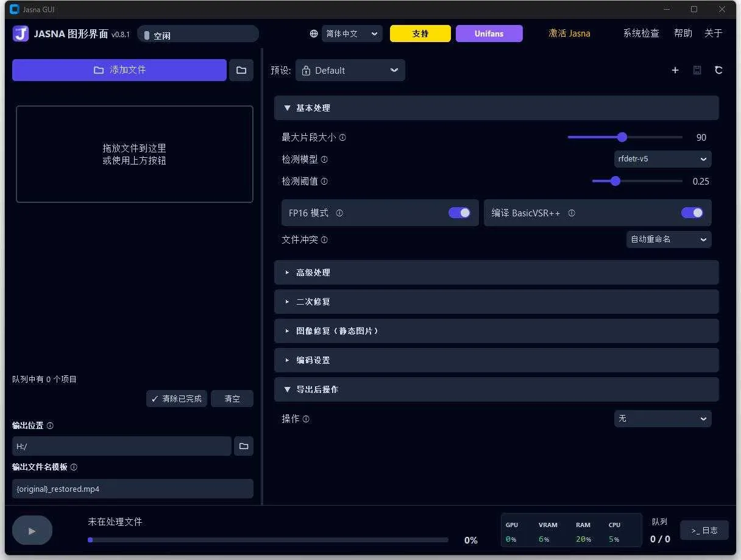Image resolution: width=741 pixels, height=560 pixels.
Task: Open the 系统检查 menu item
Action: [641, 34]
